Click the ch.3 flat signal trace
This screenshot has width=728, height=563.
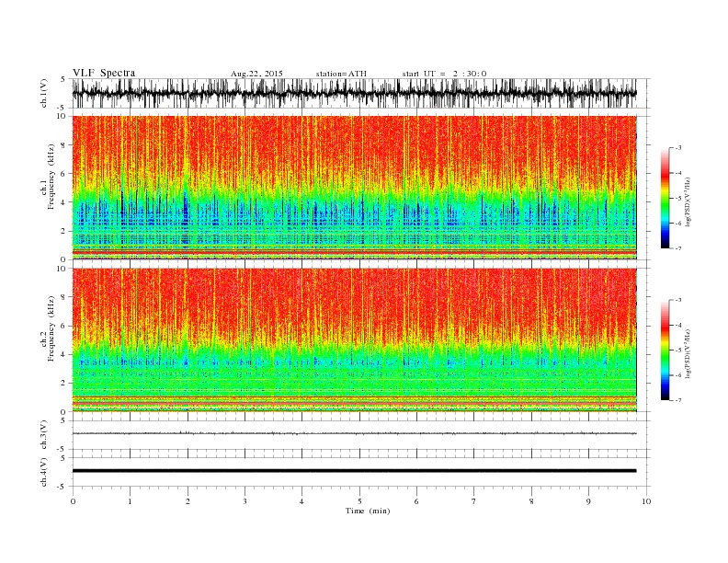tap(354, 433)
